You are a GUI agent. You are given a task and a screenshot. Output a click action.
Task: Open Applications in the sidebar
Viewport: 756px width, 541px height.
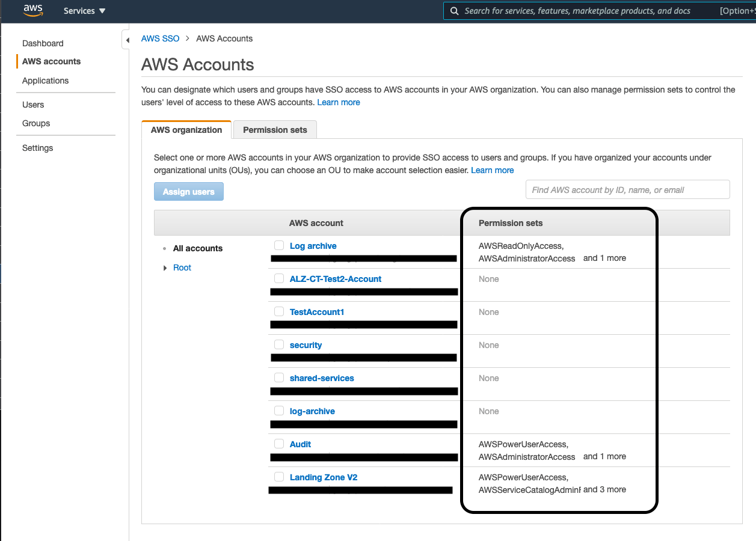(x=45, y=81)
